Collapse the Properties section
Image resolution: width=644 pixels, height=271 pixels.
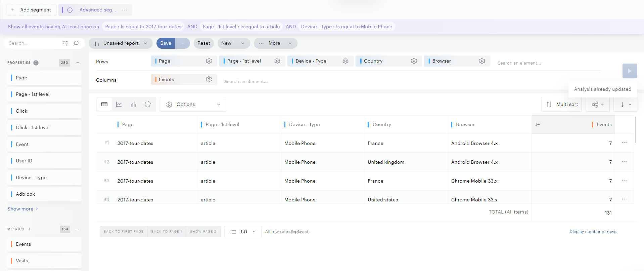point(78,63)
